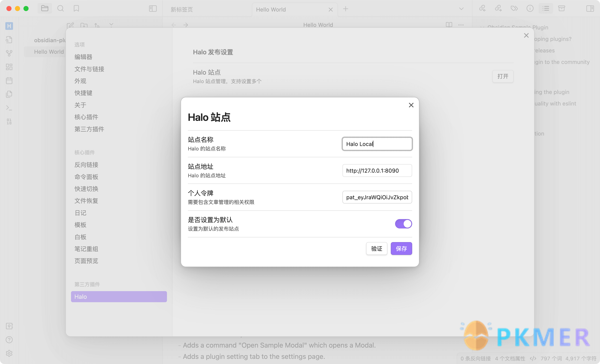600x364 pixels.
Task: Navigate back with the arrow icon
Action: pyautogui.click(x=174, y=25)
